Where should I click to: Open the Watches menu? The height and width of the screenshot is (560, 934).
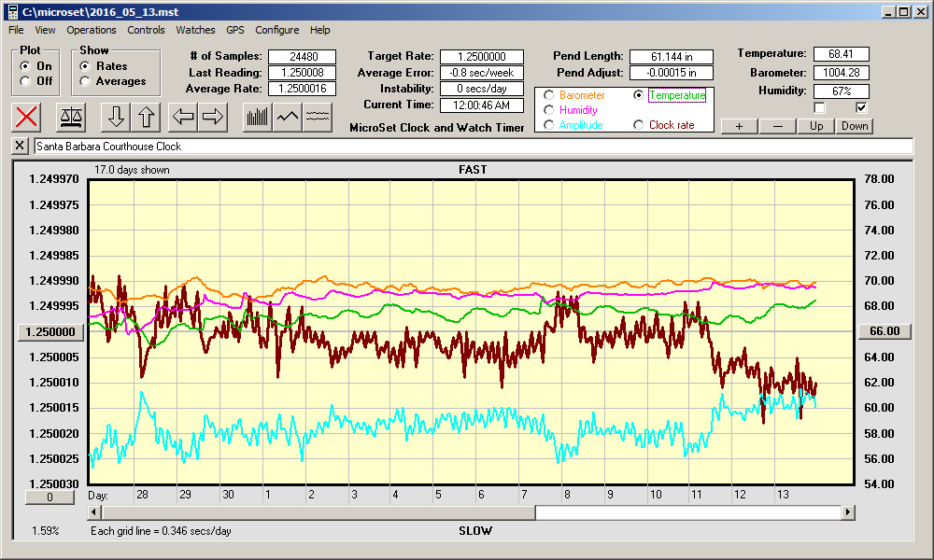tap(195, 30)
